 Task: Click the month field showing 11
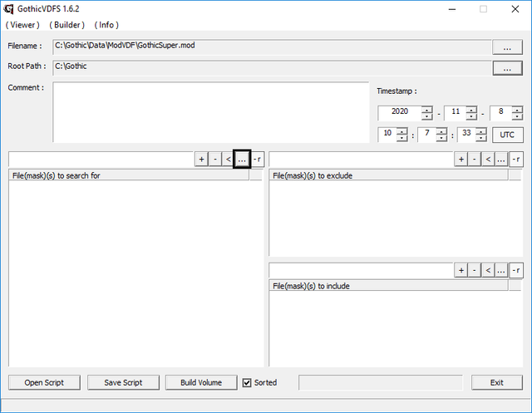point(456,113)
